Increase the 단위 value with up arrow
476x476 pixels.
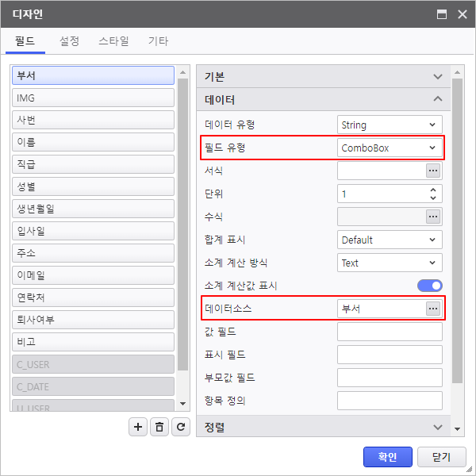432,190
